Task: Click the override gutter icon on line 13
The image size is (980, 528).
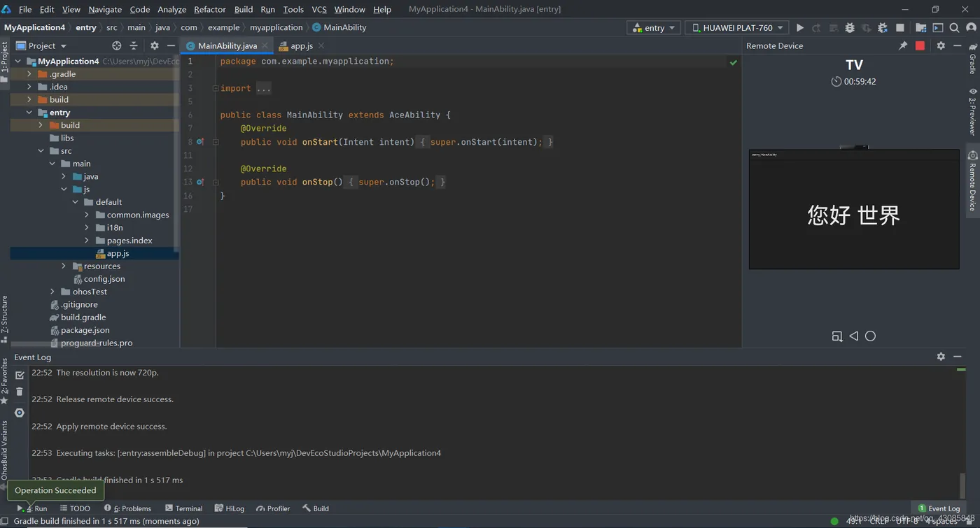Action: [199, 182]
